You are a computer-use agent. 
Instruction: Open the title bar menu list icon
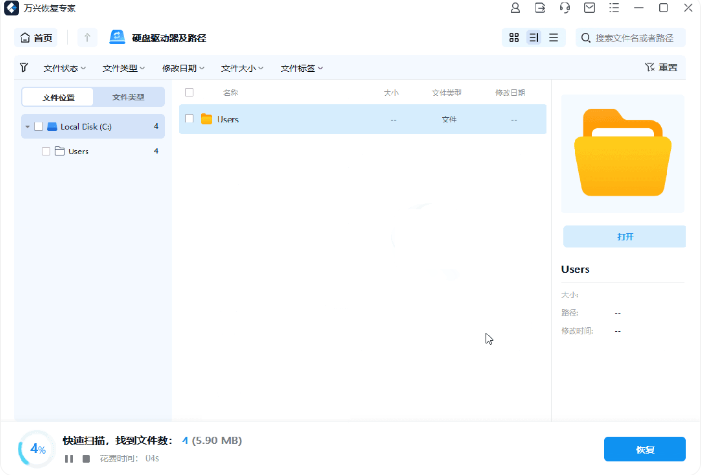(614, 8)
